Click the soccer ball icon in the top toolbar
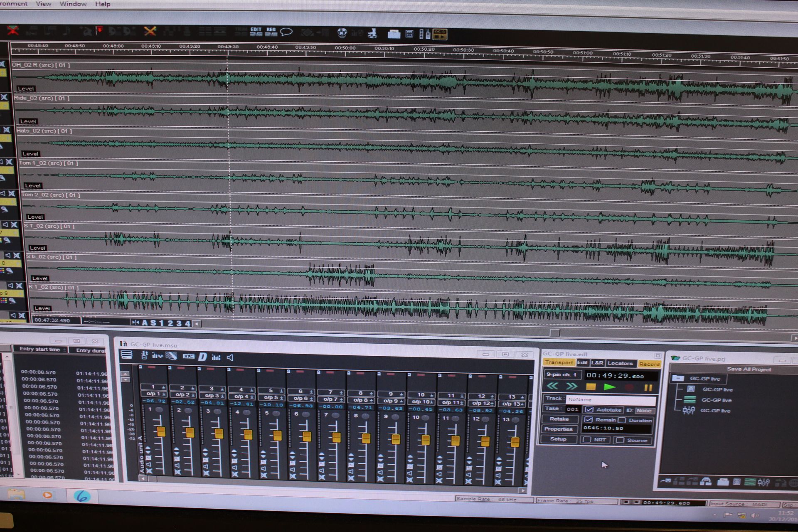798x532 pixels. [x=342, y=32]
